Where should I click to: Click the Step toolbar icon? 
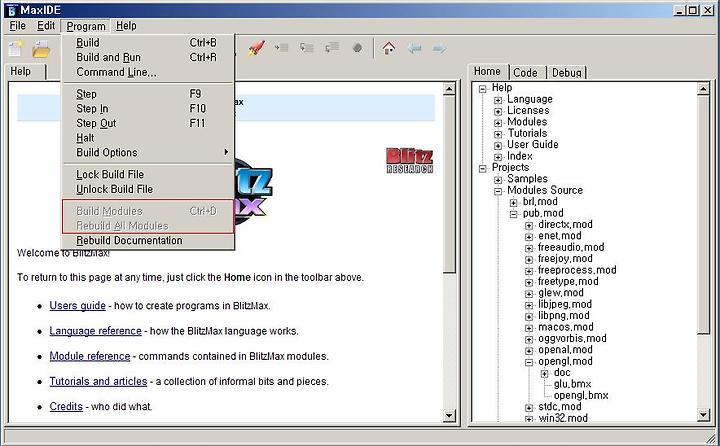pos(281,47)
